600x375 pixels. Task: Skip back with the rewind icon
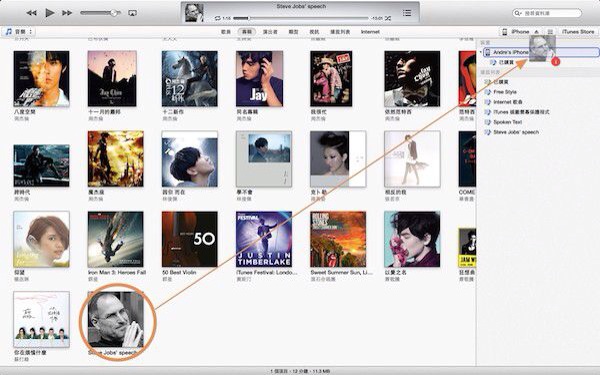click(x=31, y=13)
